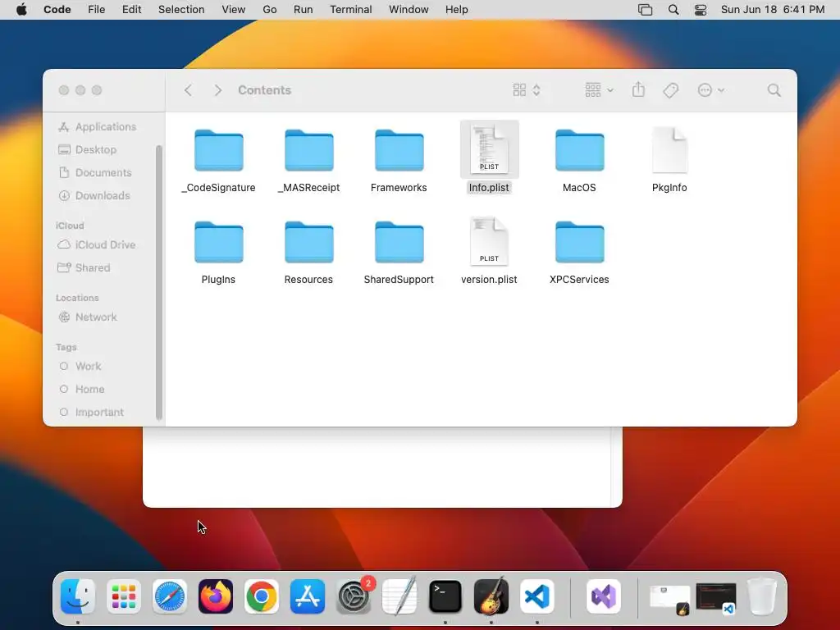Screen dimensions: 840x630
Task: Open the App Store from the Dock
Action: coord(308,596)
